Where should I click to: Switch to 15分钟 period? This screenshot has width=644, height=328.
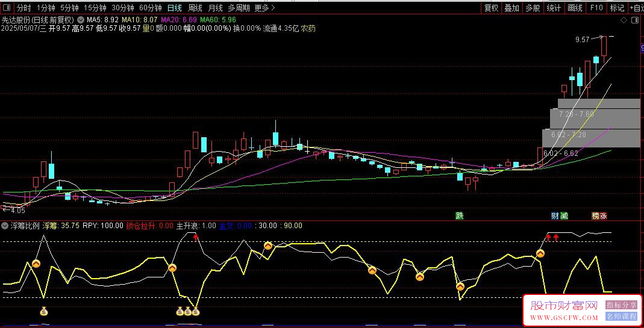point(95,7)
